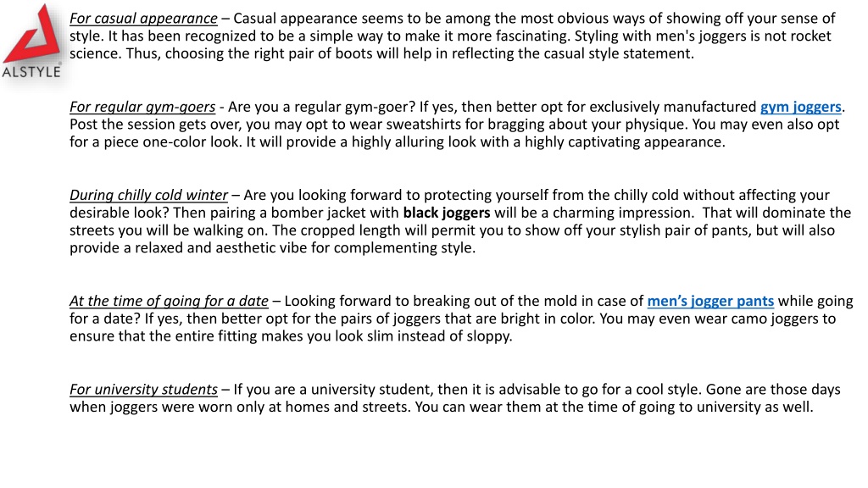Click 'At the time of going for a date' heading
Viewport: 868px width, 488px height.
click(x=169, y=301)
